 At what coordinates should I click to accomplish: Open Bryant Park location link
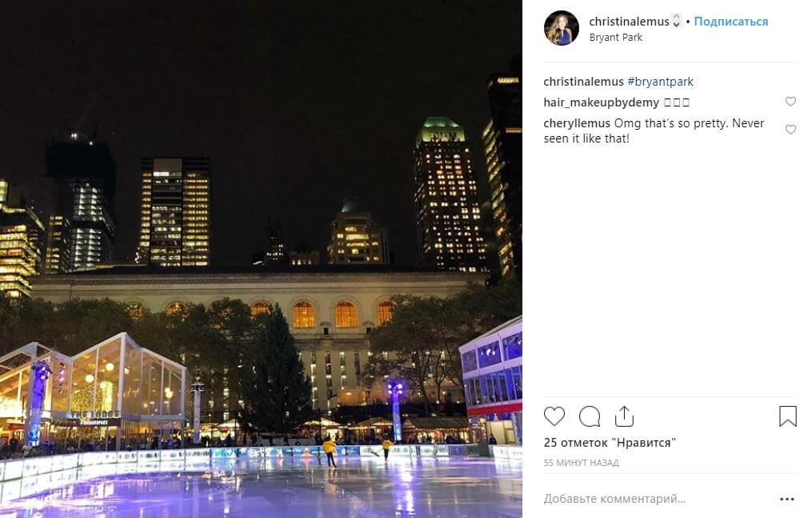tap(616, 38)
